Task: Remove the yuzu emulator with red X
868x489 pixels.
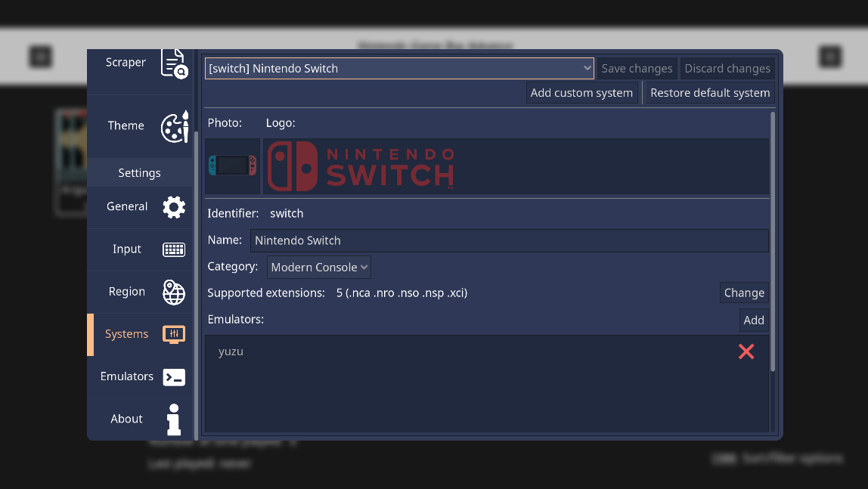Action: tap(746, 351)
